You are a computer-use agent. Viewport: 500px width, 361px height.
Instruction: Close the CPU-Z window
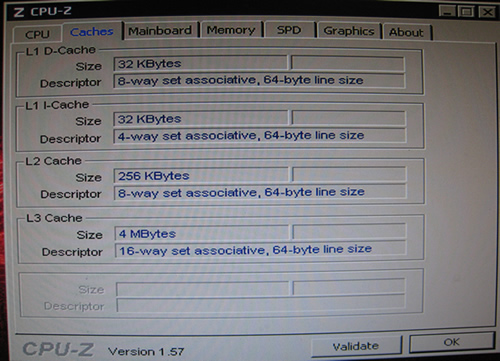[487, 12]
